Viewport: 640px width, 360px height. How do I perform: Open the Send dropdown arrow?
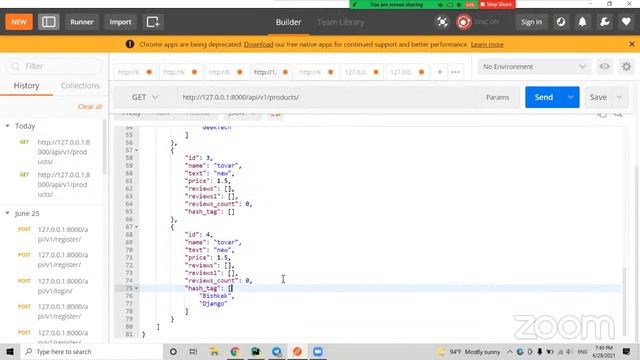[571, 97]
